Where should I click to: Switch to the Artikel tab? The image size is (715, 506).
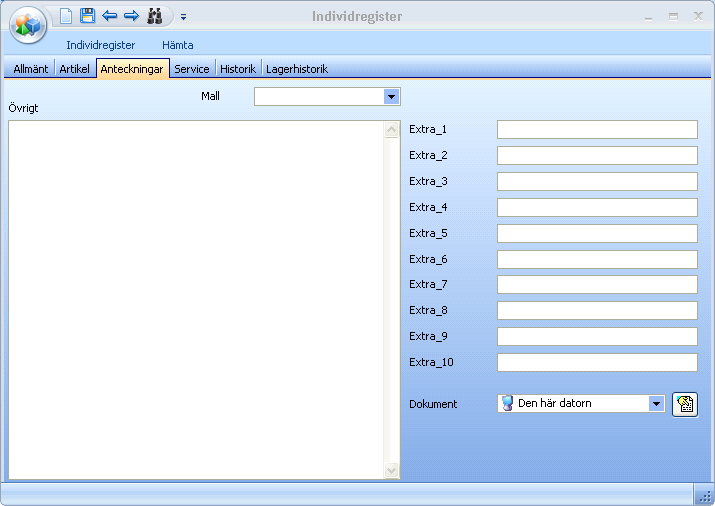click(x=75, y=69)
